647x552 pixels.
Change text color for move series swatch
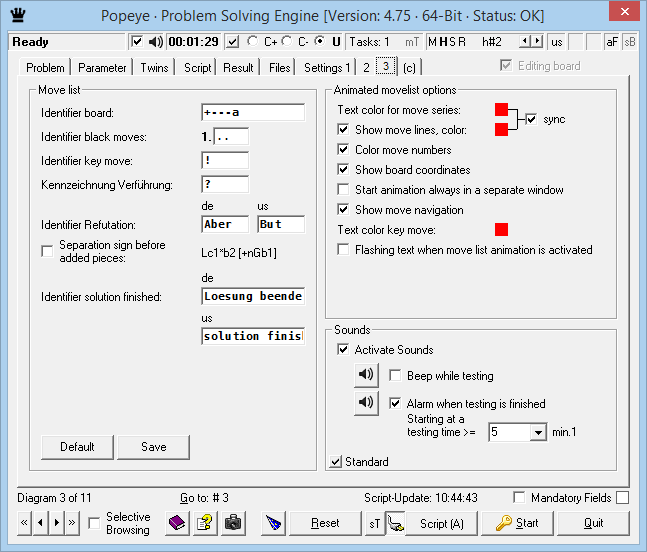(501, 110)
